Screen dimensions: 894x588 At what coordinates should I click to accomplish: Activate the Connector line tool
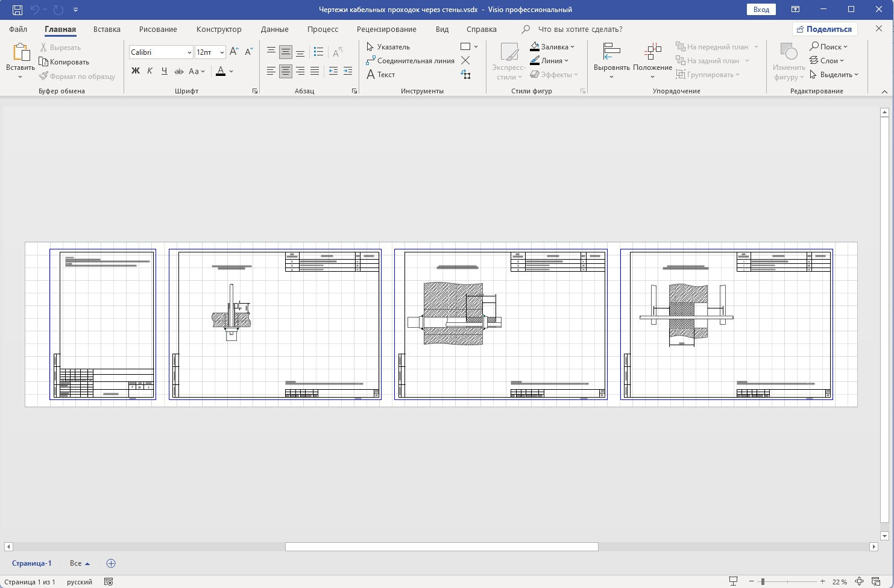[x=410, y=60]
